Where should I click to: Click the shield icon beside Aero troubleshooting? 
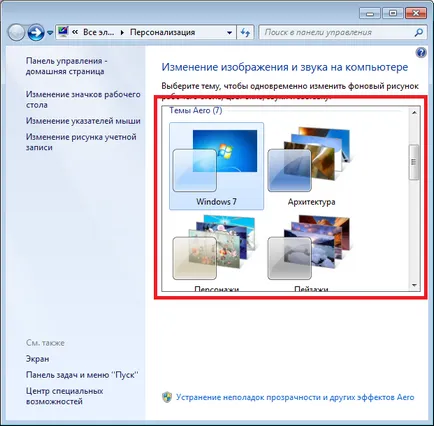pyautogui.click(x=167, y=397)
